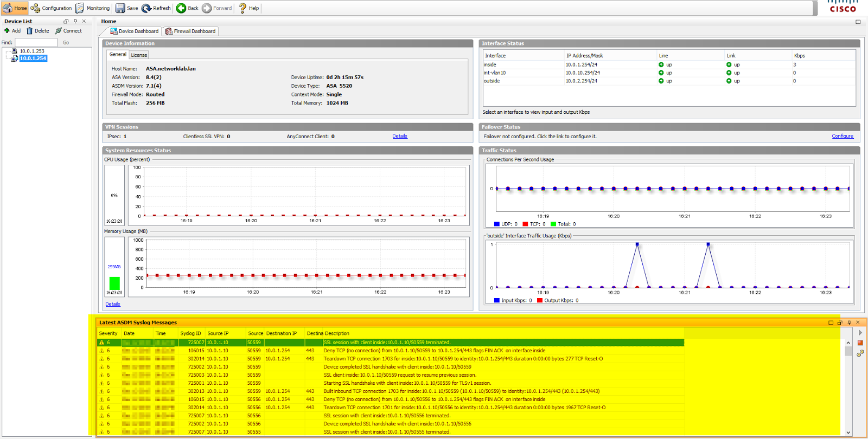Click the Go button next to Find

66,42
